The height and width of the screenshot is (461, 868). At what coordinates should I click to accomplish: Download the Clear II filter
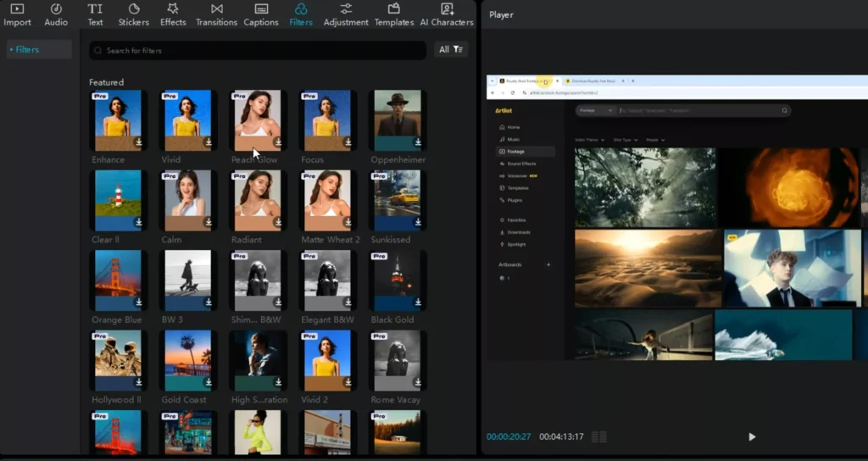pyautogui.click(x=138, y=222)
